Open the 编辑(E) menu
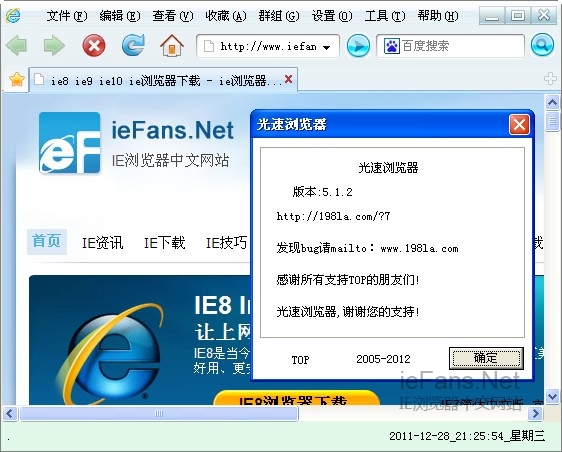This screenshot has height=452, width=562. click(x=120, y=16)
